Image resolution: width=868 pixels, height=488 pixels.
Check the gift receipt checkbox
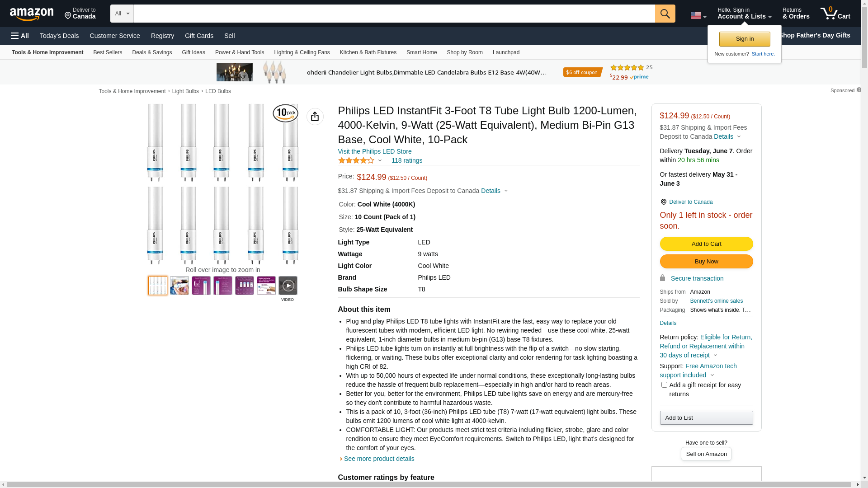click(x=664, y=385)
